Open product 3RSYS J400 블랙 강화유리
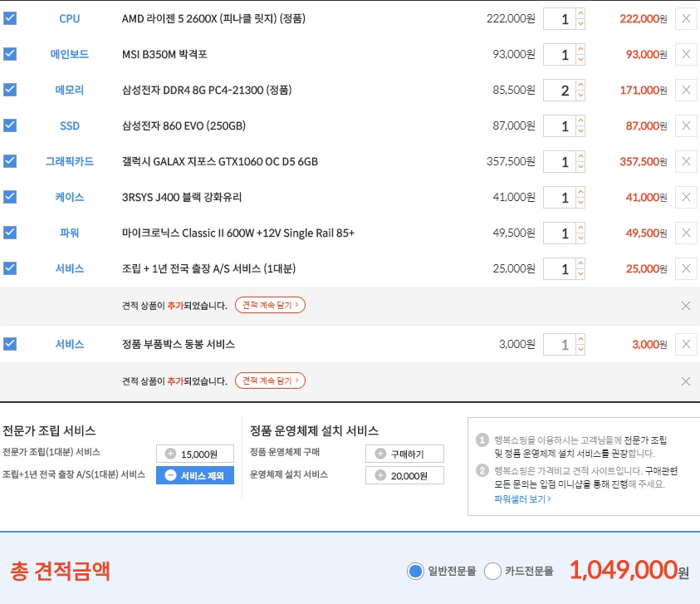This screenshot has height=604, width=700. coord(182,198)
